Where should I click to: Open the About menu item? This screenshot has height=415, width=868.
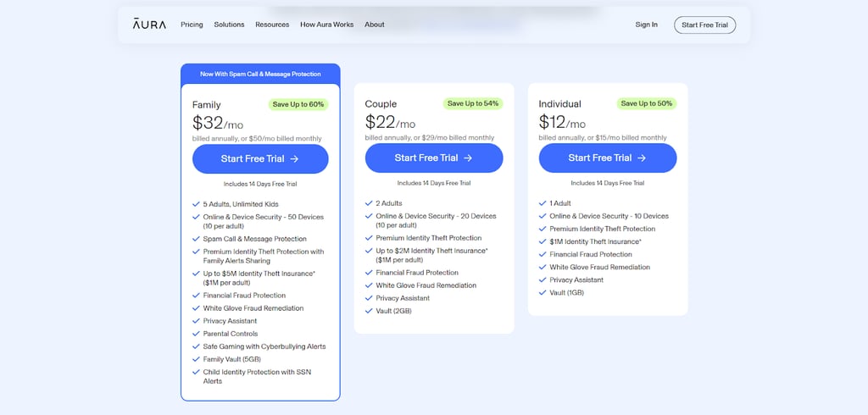pyautogui.click(x=374, y=25)
